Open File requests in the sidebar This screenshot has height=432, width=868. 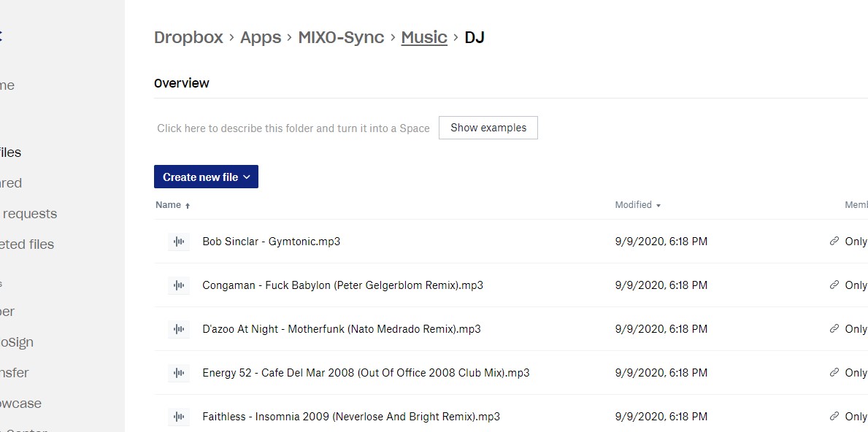[29, 214]
